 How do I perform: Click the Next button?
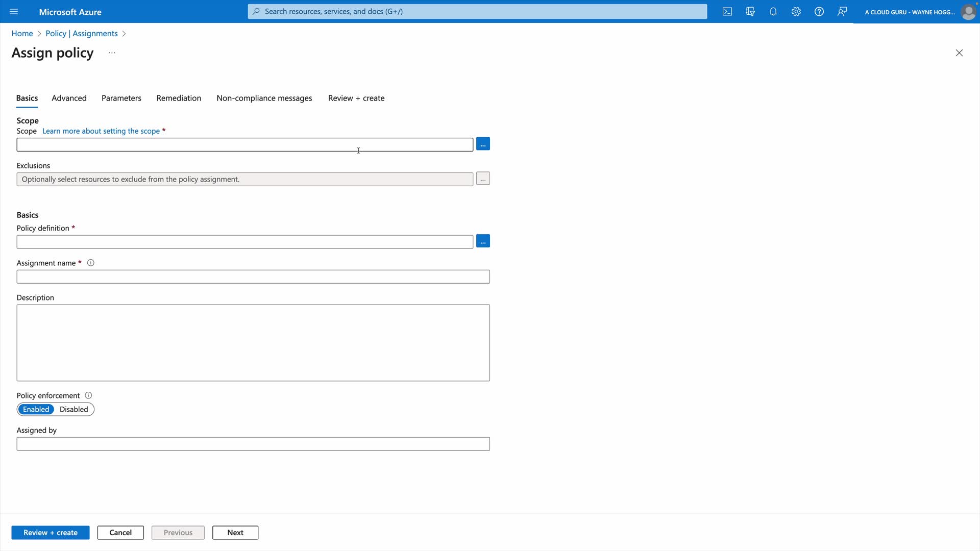tap(235, 533)
